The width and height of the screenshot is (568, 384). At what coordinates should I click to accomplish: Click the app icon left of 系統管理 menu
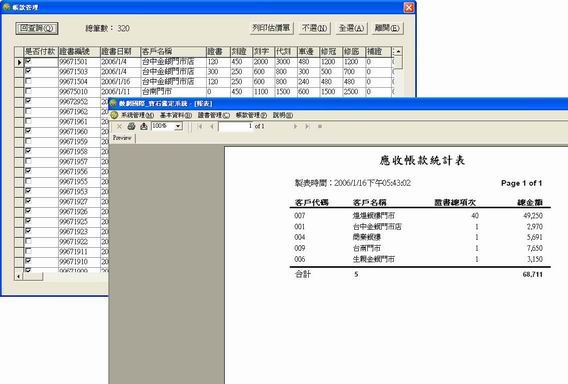(x=114, y=115)
